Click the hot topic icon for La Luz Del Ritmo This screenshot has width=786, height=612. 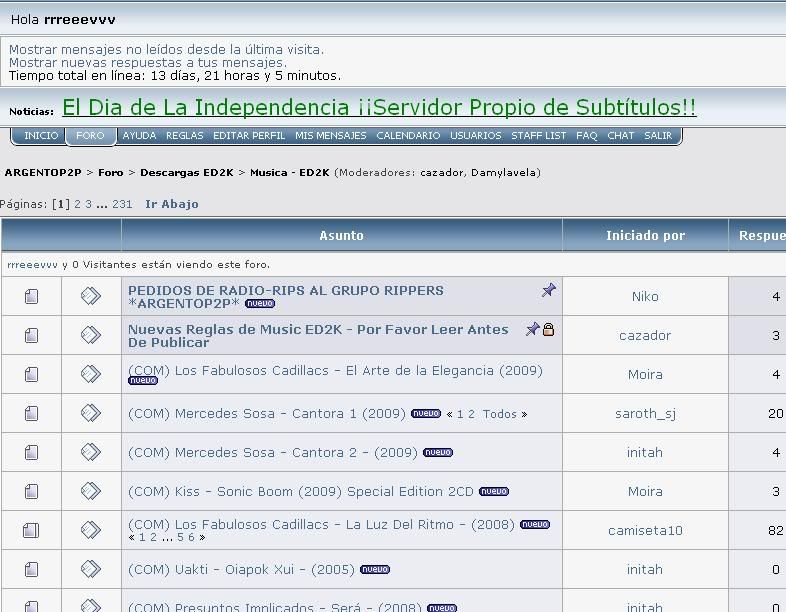31,530
